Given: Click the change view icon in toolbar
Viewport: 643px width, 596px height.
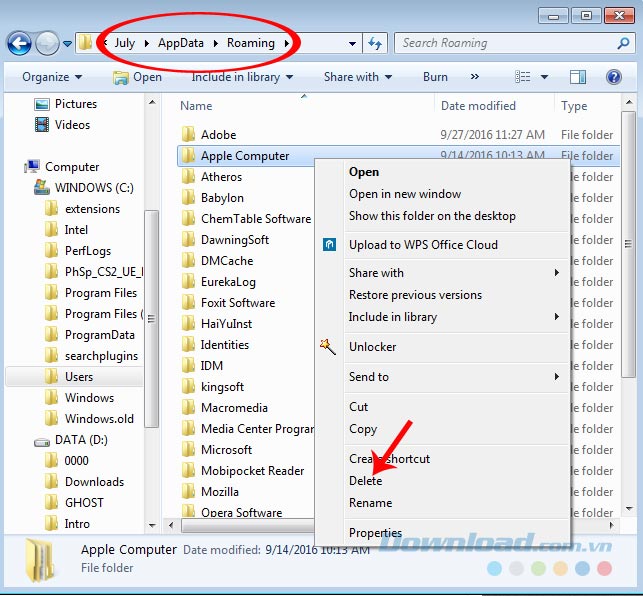Looking at the screenshot, I should point(522,77).
